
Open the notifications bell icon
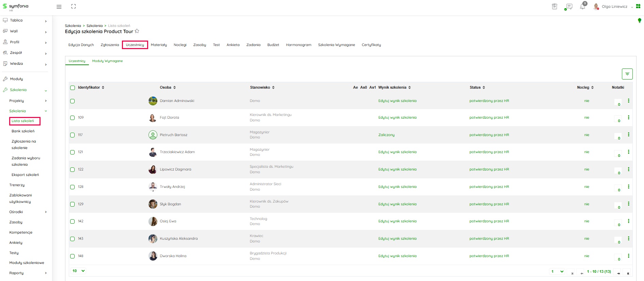tap(582, 7)
